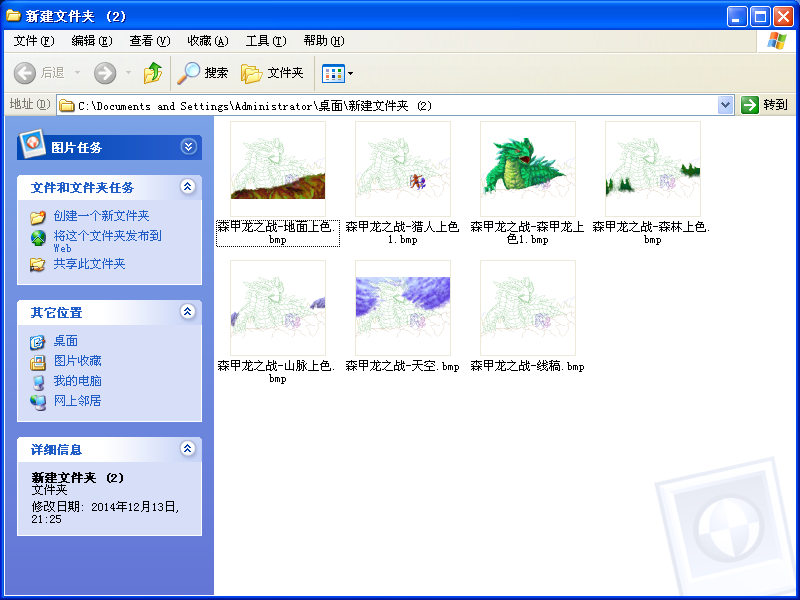Screen dimensions: 800x600
Task: Click 详细信息 panel header text
Action: pos(56,449)
